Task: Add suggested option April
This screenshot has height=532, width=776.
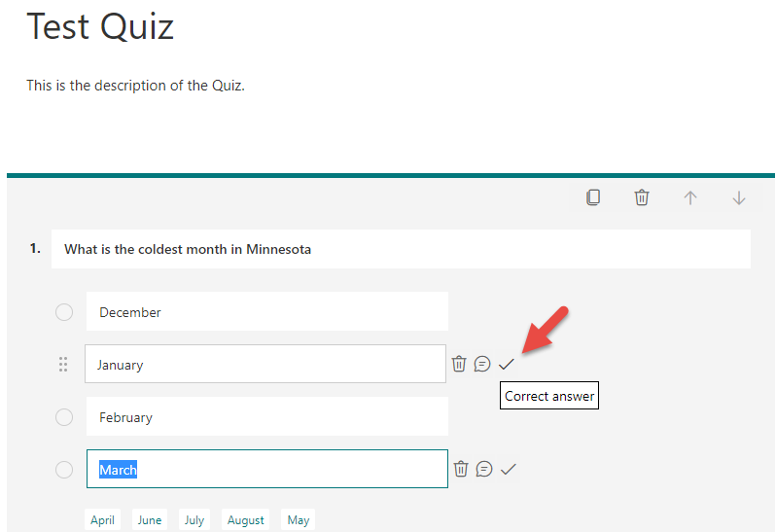Action: pyautogui.click(x=103, y=520)
